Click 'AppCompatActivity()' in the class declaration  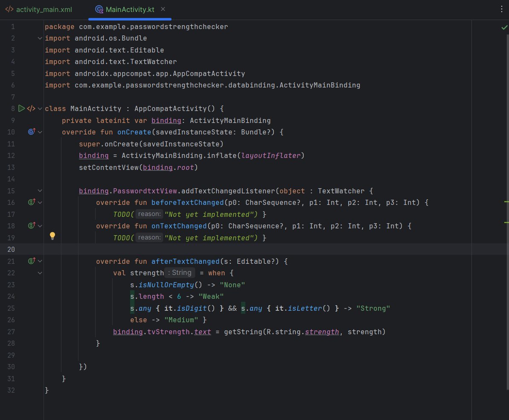[175, 108]
